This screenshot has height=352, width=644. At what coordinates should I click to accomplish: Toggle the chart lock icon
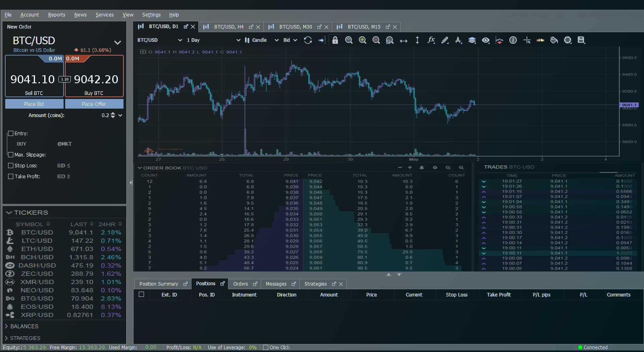[335, 40]
